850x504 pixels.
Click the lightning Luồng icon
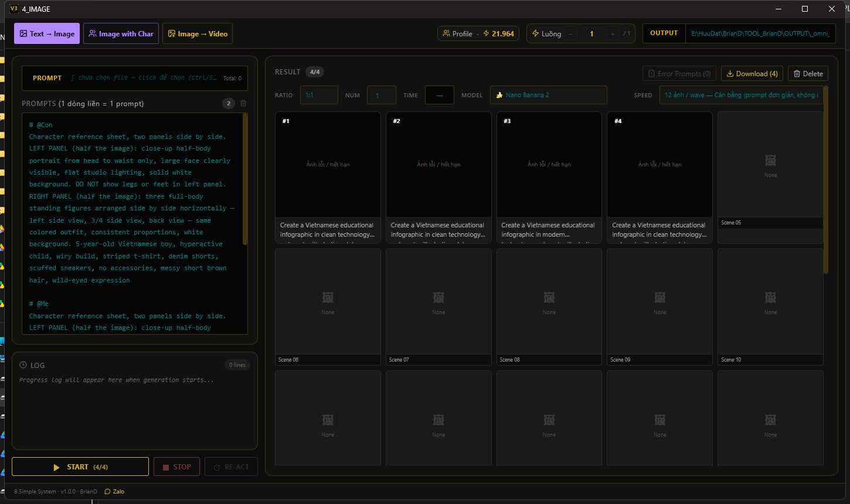point(535,33)
